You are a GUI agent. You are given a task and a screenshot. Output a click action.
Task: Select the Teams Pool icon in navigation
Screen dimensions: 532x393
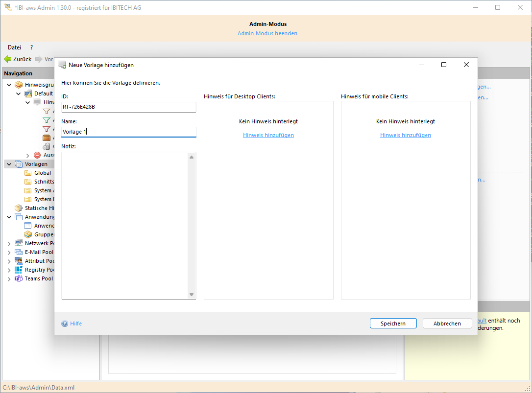19,278
